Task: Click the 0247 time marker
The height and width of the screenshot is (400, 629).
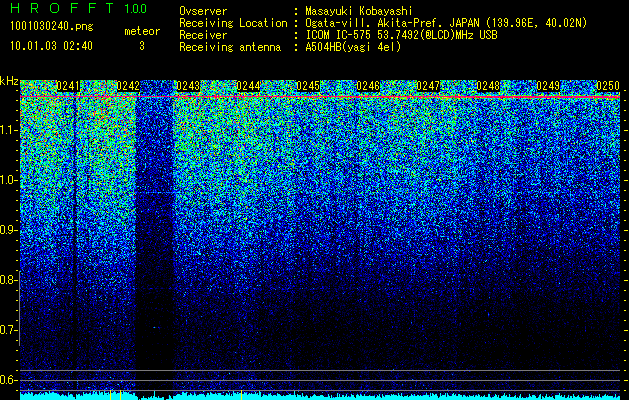Action: point(428,86)
